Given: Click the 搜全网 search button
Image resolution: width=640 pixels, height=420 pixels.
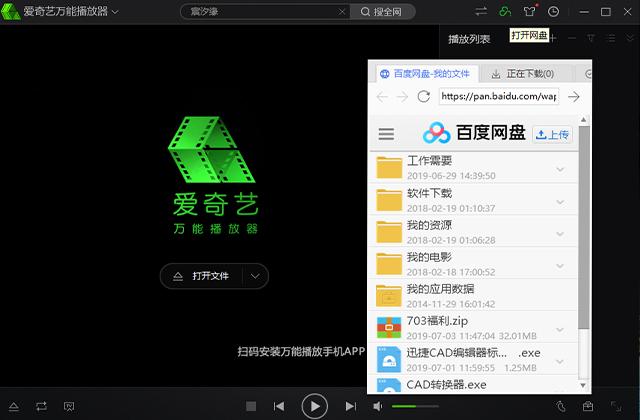Looking at the screenshot, I should [x=382, y=12].
